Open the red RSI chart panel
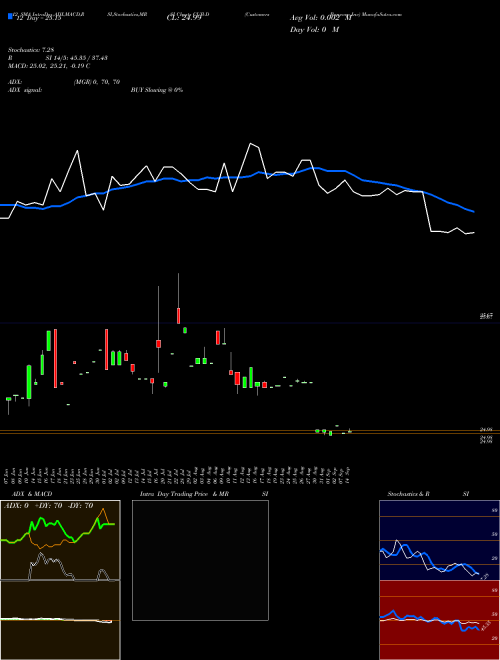 [x=439, y=620]
